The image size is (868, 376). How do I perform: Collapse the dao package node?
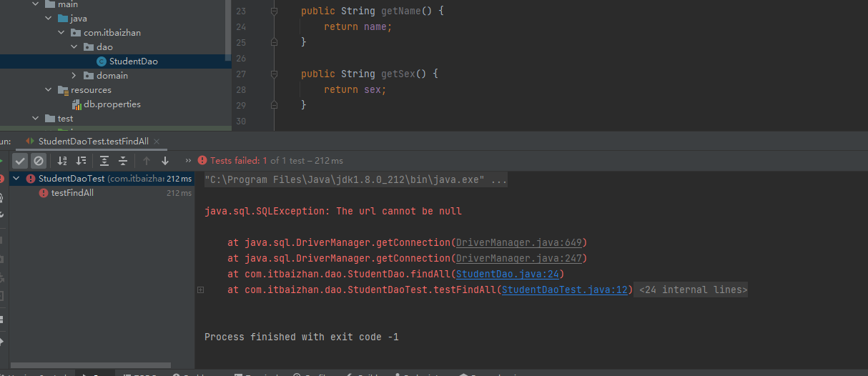click(74, 47)
